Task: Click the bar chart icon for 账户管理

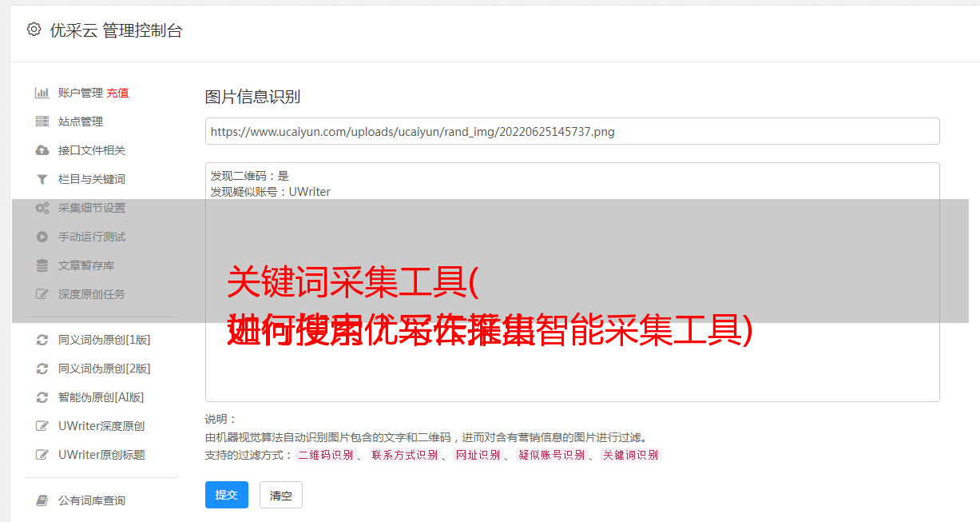Action: coord(42,93)
